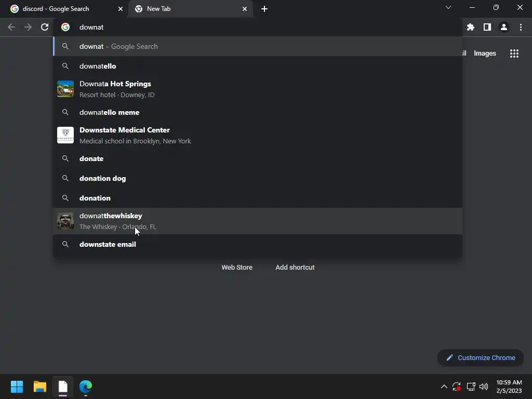Select the Downata Hot Springs suggestion
Viewport: 532px width, 399px height.
pos(258,89)
